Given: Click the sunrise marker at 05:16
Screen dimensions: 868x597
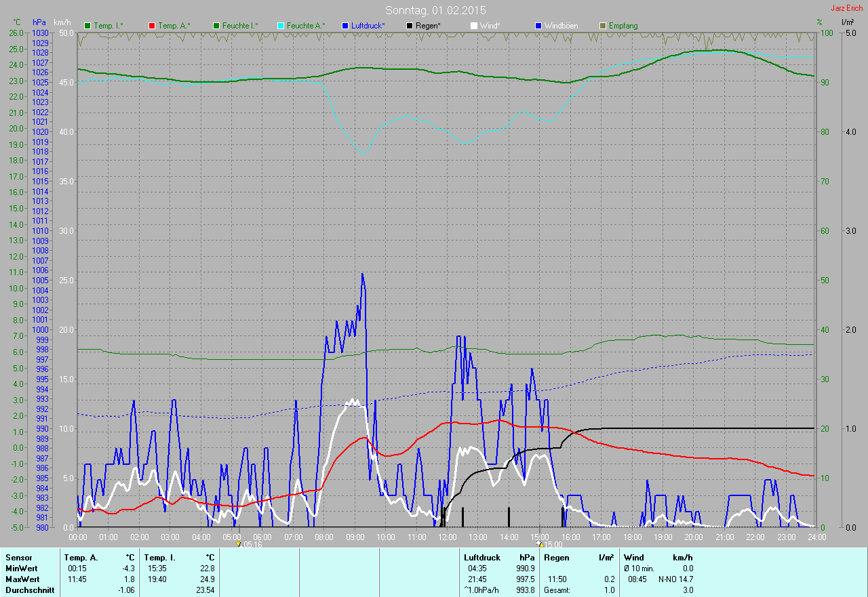Looking at the screenshot, I should coord(239,543).
